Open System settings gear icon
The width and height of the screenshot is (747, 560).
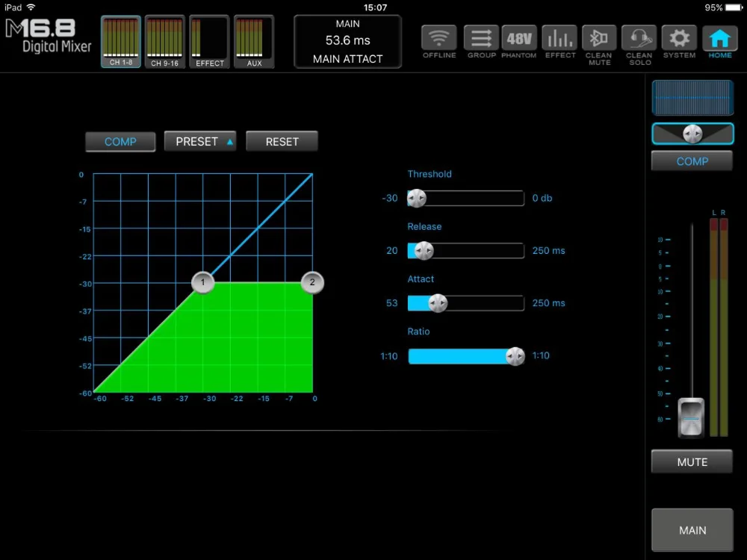(679, 38)
